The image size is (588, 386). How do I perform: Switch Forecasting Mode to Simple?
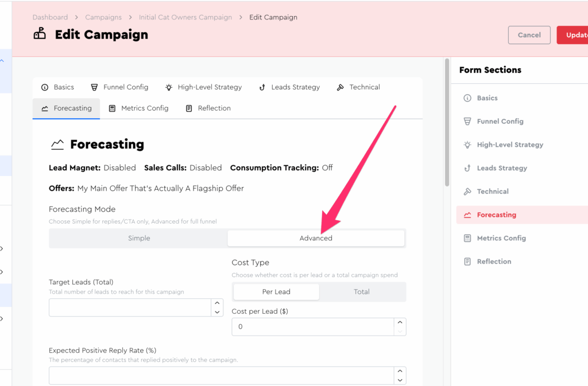(139, 238)
